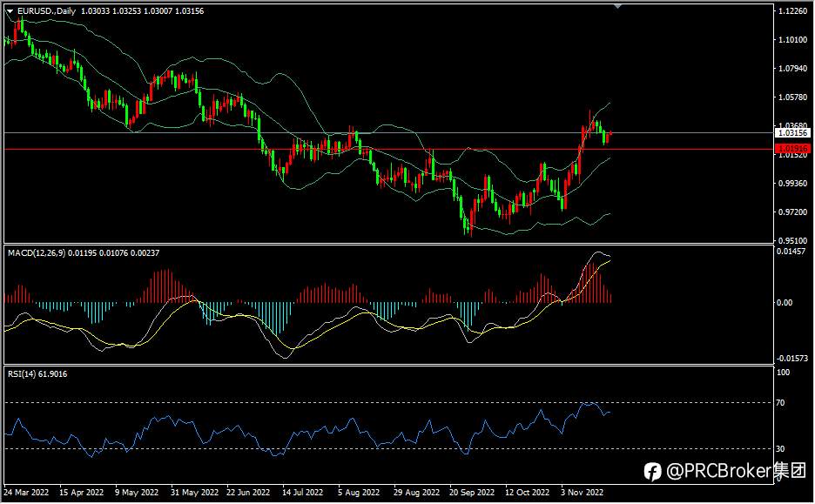Image resolution: width=815 pixels, height=504 pixels.
Task: Click the 29 Aug 2022 date label
Action: pos(416,493)
